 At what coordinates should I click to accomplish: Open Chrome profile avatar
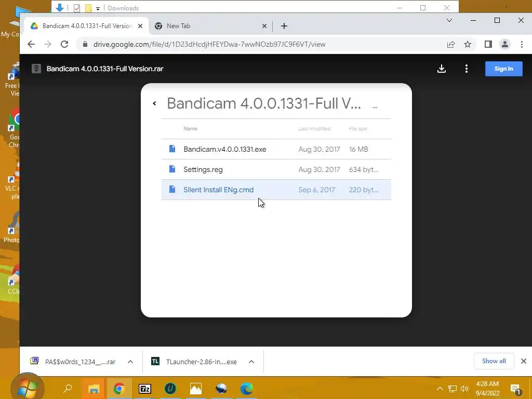coord(505,44)
